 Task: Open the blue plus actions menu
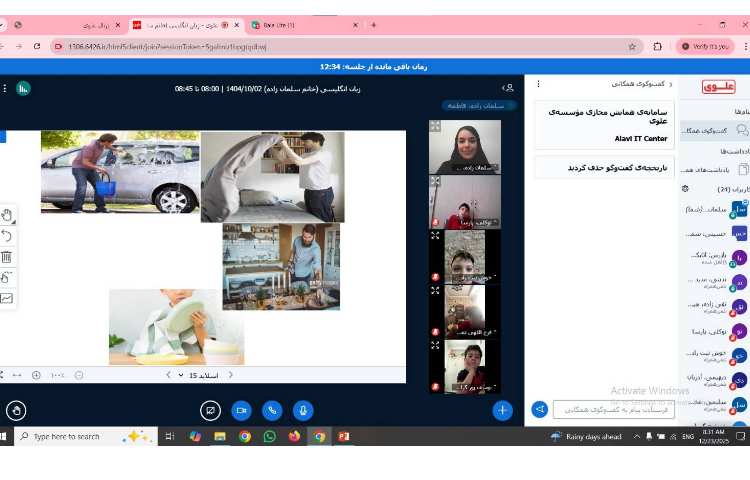click(x=502, y=410)
